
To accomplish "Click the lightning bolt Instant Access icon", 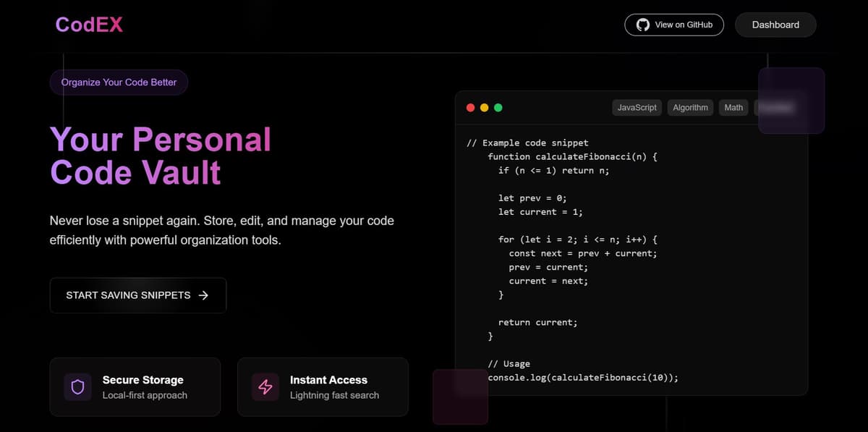I will tap(265, 387).
